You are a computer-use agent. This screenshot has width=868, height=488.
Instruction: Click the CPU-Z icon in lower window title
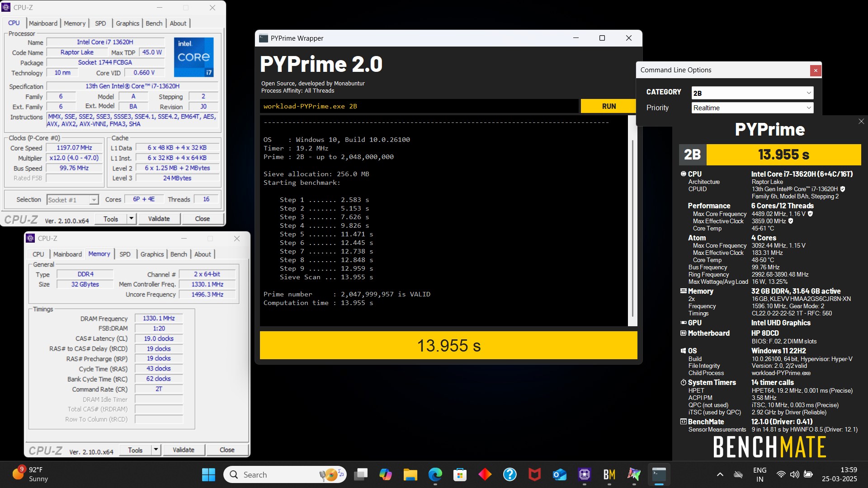point(30,238)
